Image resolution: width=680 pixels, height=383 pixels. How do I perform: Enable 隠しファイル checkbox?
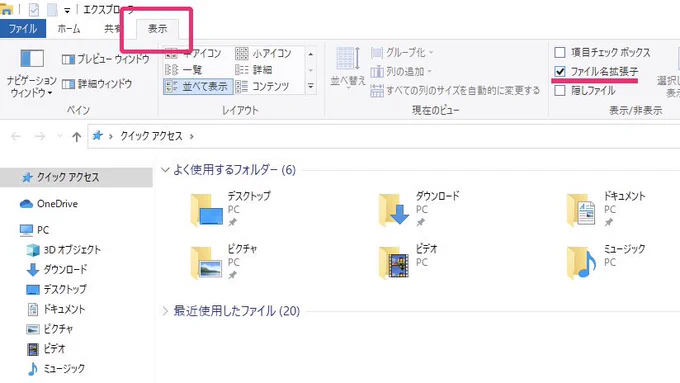[560, 90]
